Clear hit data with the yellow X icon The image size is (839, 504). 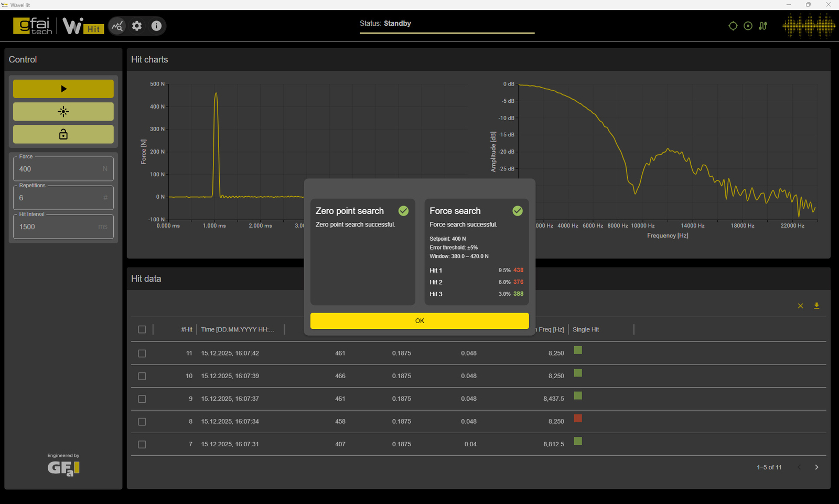coord(800,306)
